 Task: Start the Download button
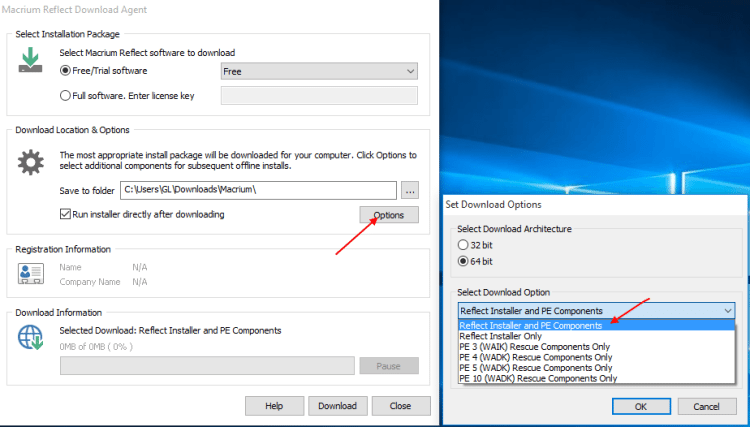coord(338,405)
